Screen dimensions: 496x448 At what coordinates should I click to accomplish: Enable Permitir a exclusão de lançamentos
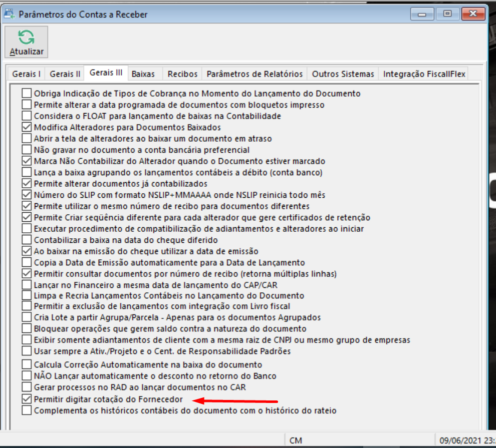tap(27, 306)
